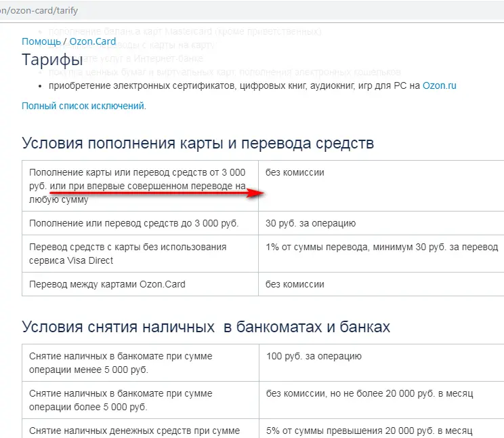Select cell Перевод между картами Ozon.Card
Image resolution: width=504 pixels, height=438 pixels.
point(140,284)
